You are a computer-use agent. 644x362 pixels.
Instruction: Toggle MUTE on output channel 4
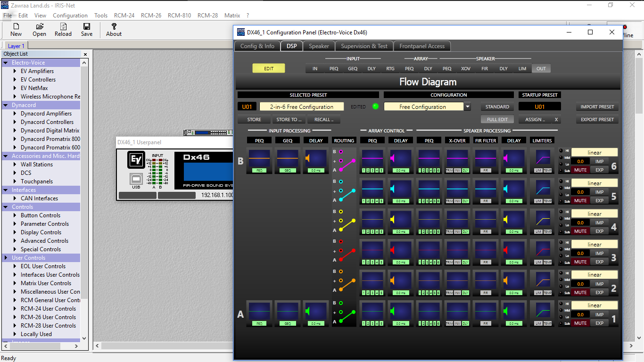(580, 231)
